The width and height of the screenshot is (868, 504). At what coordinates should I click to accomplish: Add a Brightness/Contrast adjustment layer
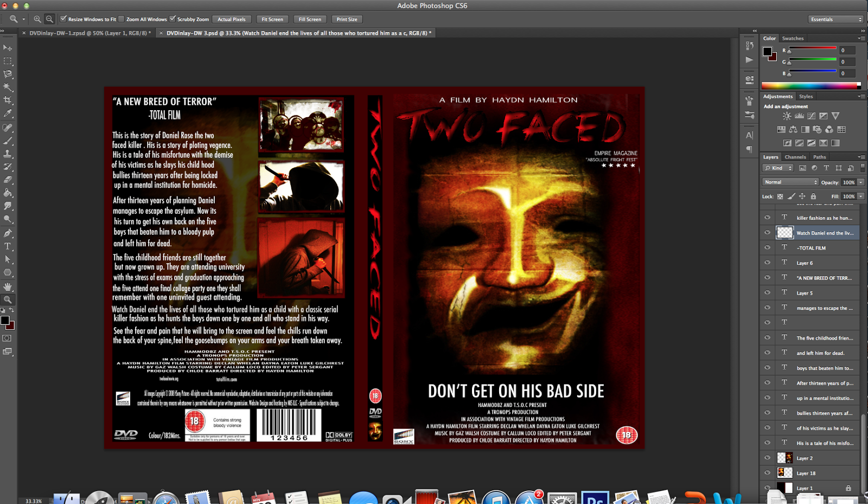point(787,116)
